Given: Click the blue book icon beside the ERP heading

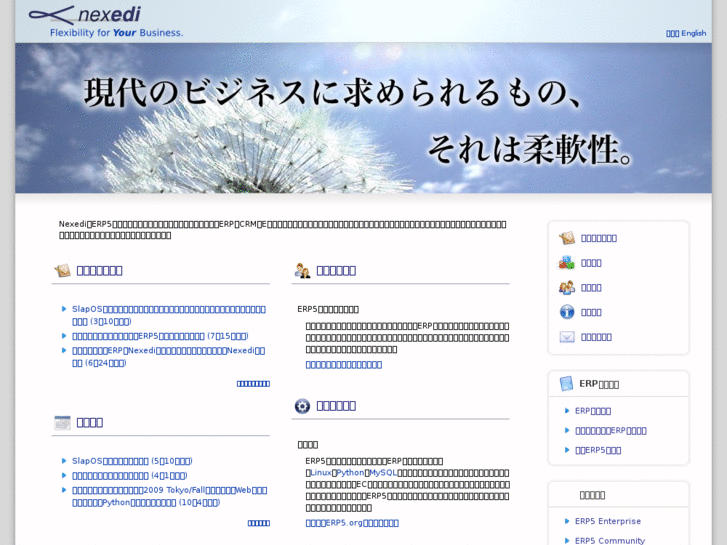Looking at the screenshot, I should [x=566, y=384].
